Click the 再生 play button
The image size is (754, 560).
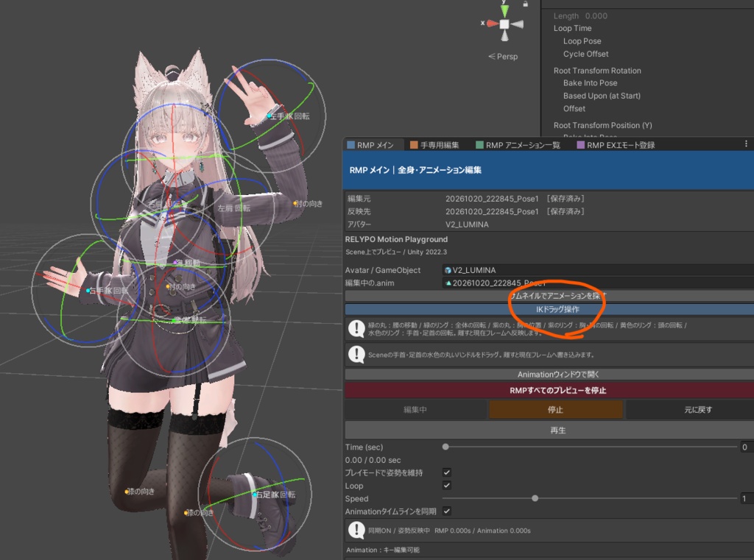click(549, 430)
